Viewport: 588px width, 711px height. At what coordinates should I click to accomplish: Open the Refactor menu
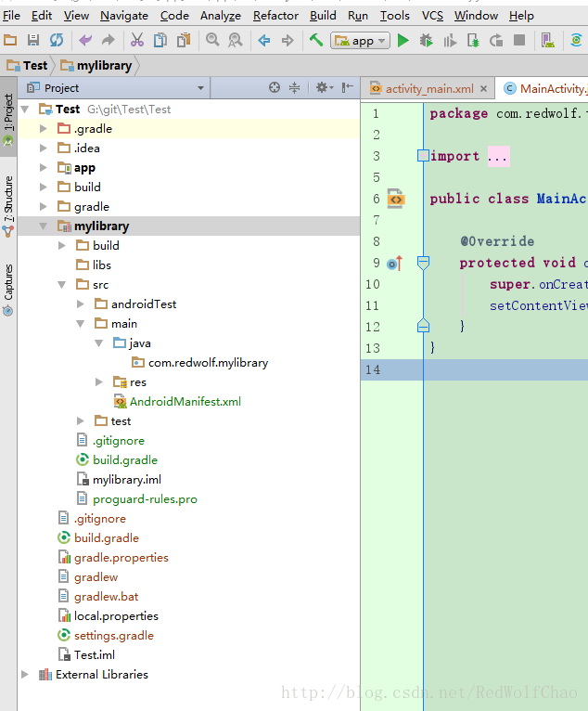pyautogui.click(x=275, y=16)
